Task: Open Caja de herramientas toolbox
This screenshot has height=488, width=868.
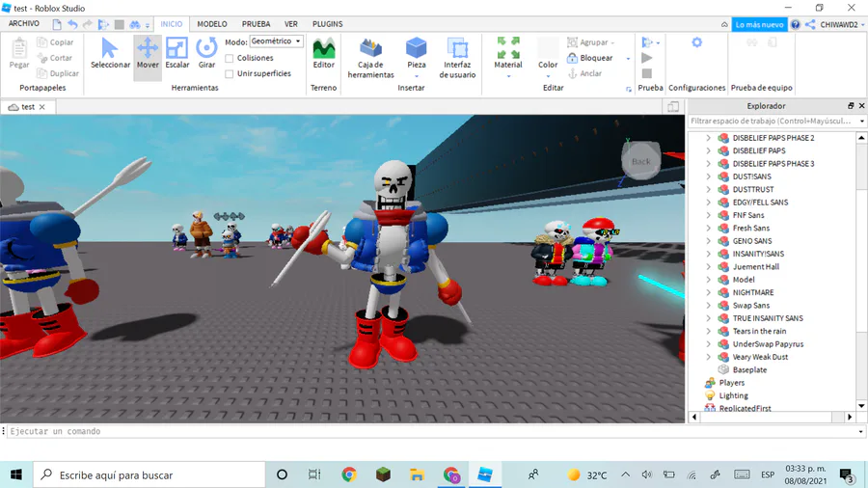Action: coord(371,58)
